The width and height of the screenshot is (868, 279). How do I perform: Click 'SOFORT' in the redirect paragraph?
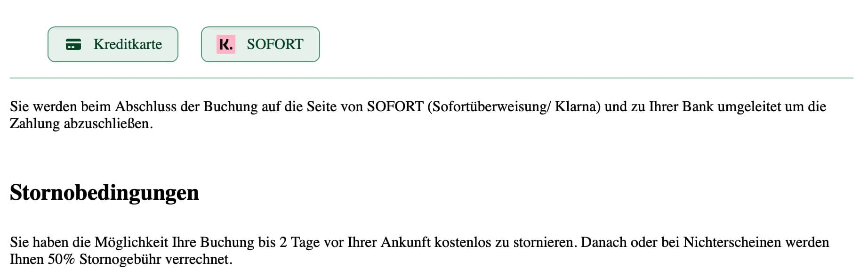coord(395,107)
